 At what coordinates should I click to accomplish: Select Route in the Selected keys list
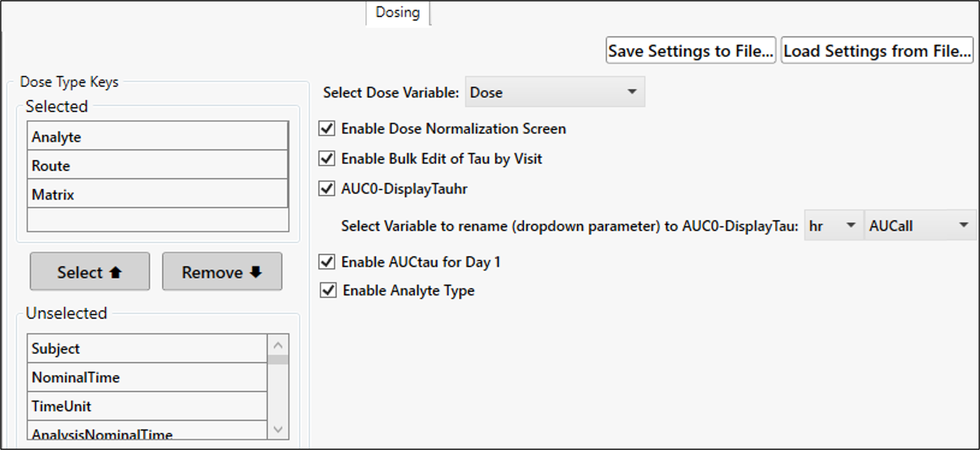(x=152, y=165)
